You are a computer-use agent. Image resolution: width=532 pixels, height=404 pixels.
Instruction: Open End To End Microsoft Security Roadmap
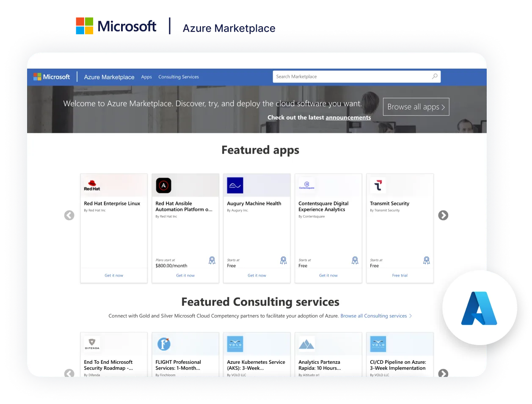pos(108,365)
